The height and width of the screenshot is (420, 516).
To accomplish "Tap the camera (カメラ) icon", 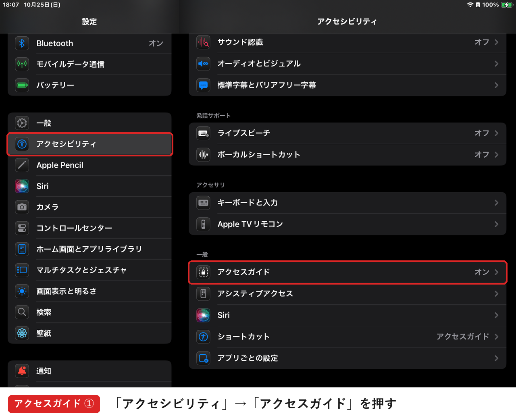I will [x=22, y=207].
